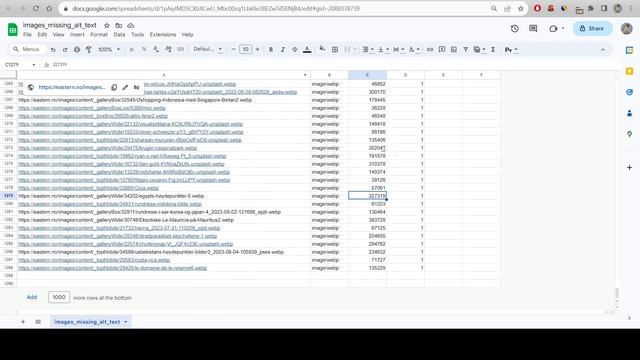
Task: Open text wrapping dropdown
Action: [398, 49]
